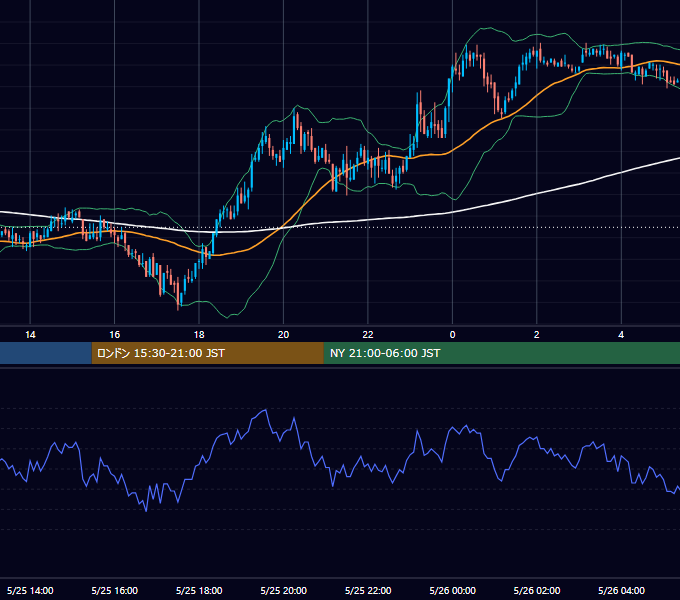Click the 14 hour label on upper axis
The image size is (680, 600).
[x=30, y=335]
